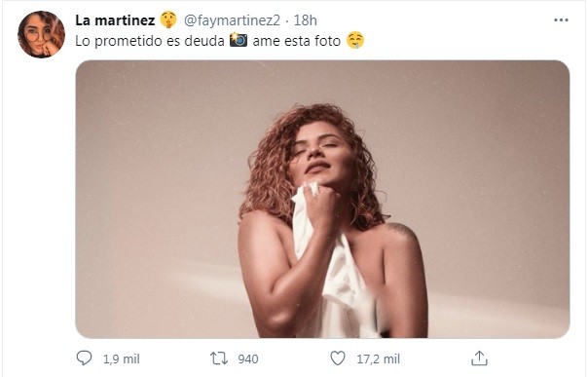Click the 940 retweets count

[x=248, y=359]
